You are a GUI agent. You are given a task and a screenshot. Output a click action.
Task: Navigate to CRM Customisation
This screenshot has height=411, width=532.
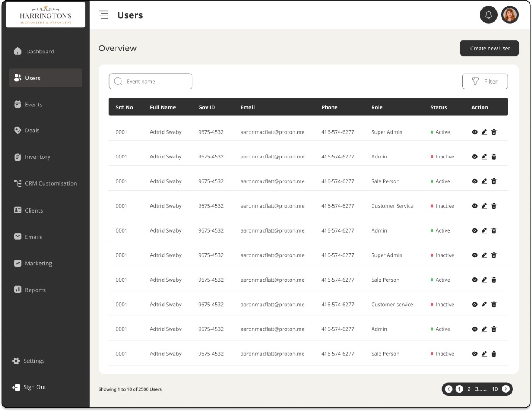51,183
